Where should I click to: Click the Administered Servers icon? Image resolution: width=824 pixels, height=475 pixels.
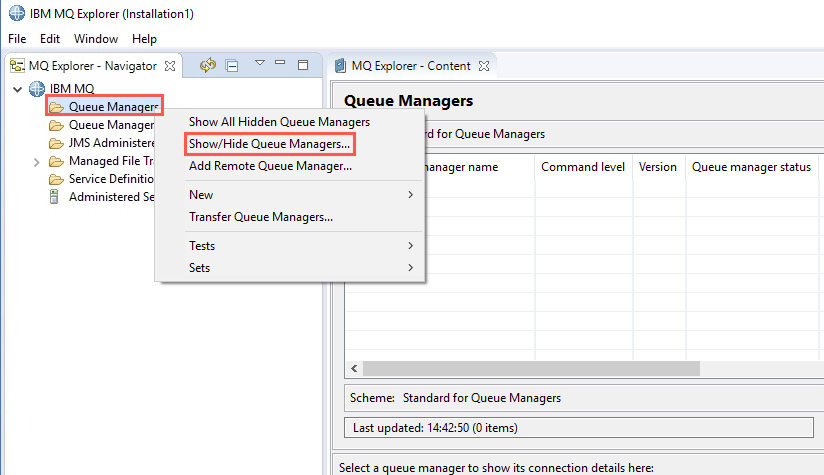pyautogui.click(x=54, y=197)
